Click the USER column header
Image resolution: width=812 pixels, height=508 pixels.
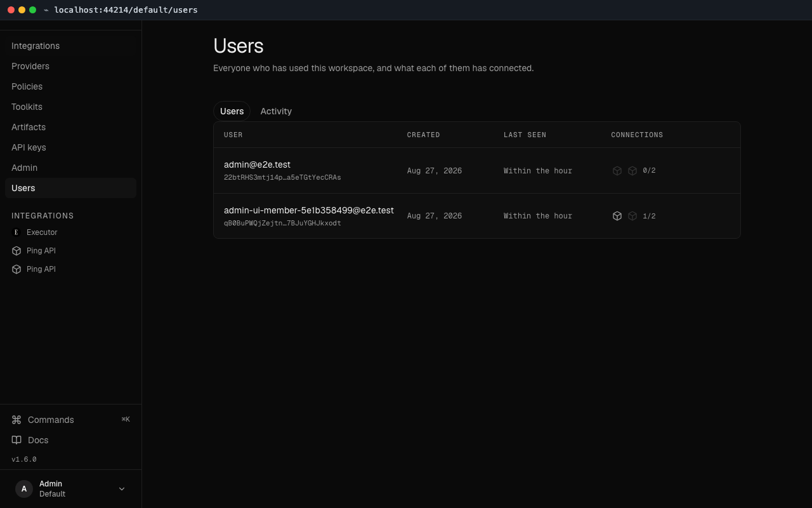coord(233,135)
